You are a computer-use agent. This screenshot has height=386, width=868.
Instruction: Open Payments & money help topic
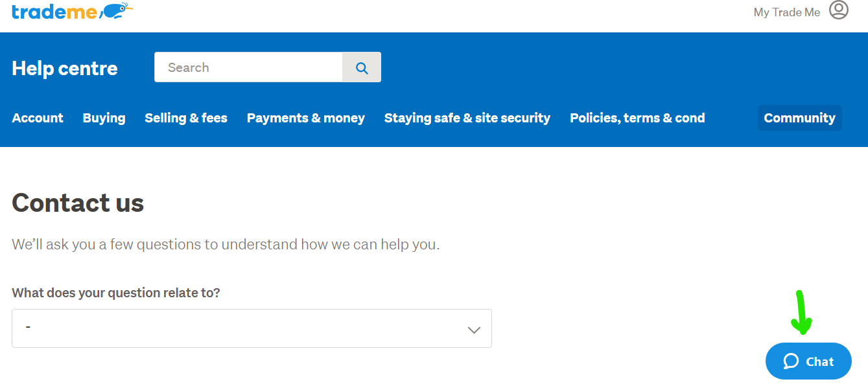click(306, 118)
